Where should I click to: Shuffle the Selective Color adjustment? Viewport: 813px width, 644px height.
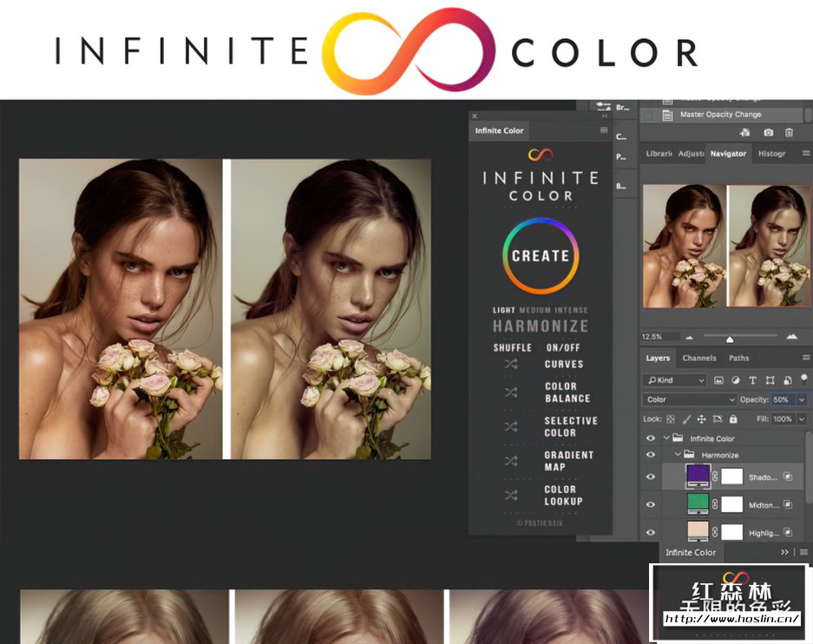511,427
